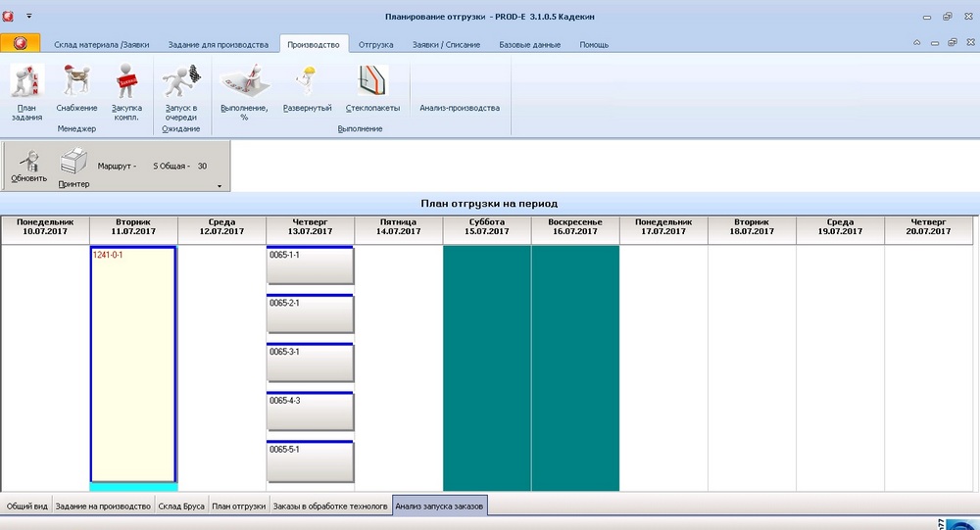The height and width of the screenshot is (530, 980).
Task: Expand the toolbar options arrow below Принтер
Action: pos(220,185)
